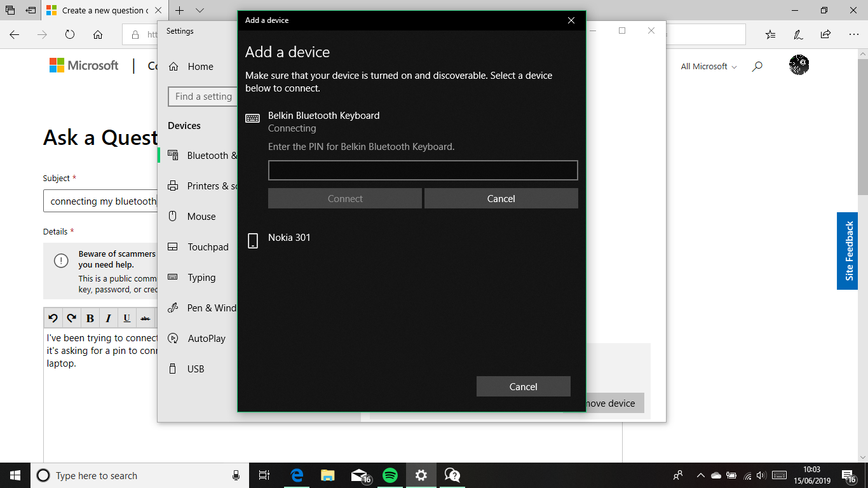The height and width of the screenshot is (488, 868).
Task: Click the Find a setting search box
Action: (x=202, y=97)
